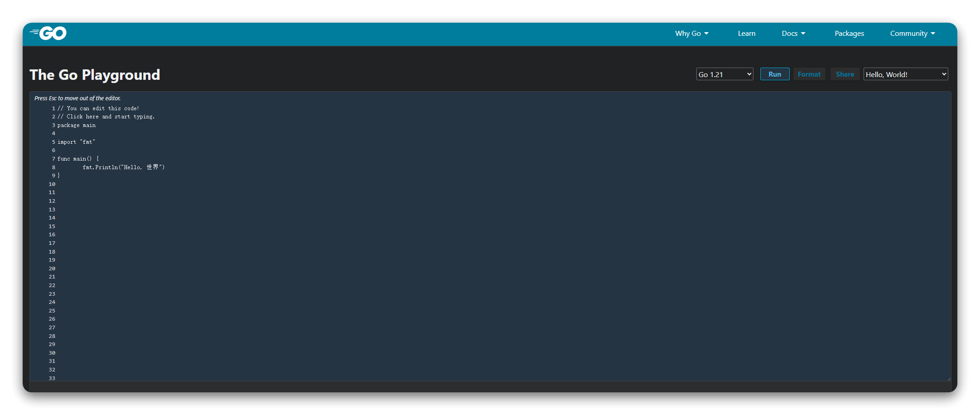Click the 'import "fmt"' code line
The height and width of the screenshot is (415, 980).
76,142
